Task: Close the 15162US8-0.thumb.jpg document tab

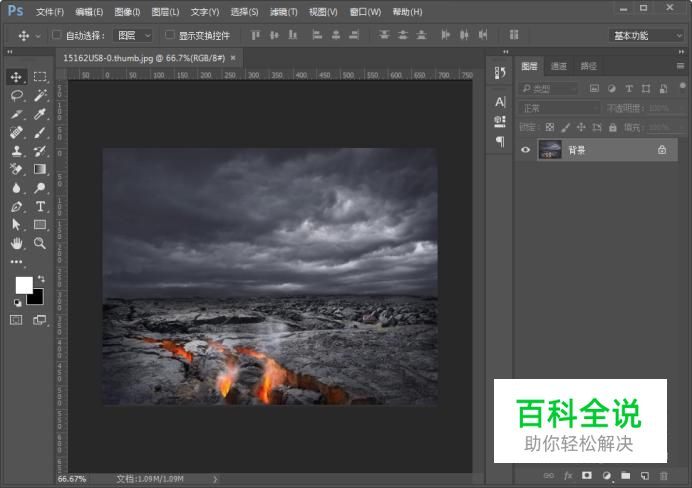Action: [233, 58]
